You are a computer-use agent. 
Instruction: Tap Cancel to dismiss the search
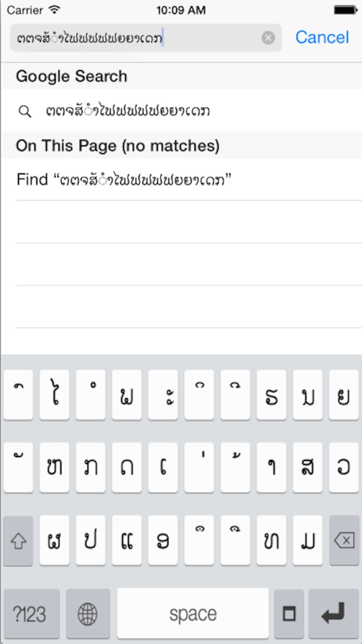point(323,37)
